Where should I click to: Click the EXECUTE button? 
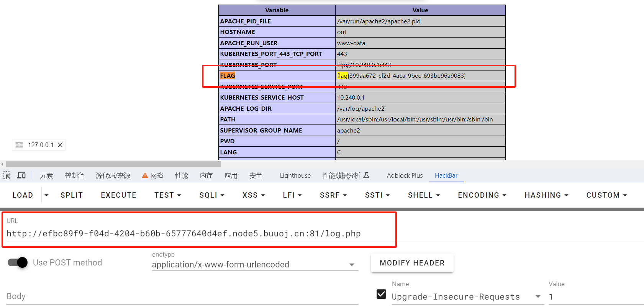tap(119, 195)
